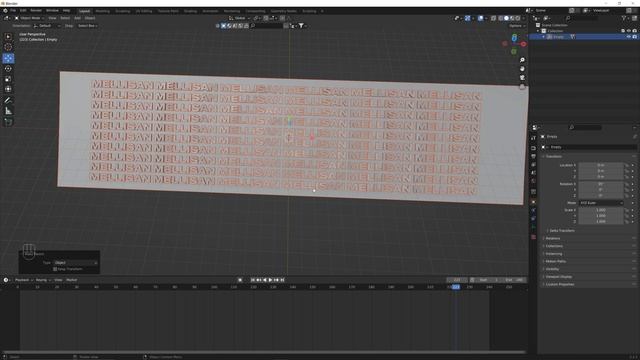
Task: Toggle X-ray mode button
Action: tap(493, 18)
